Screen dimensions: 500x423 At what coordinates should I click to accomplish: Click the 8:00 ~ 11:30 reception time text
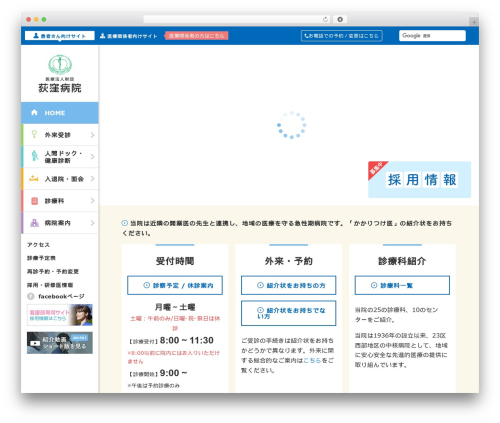coord(187,340)
